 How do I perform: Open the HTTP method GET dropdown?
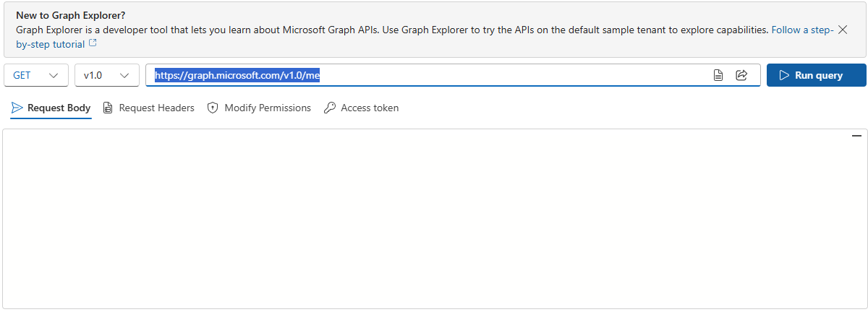point(36,75)
